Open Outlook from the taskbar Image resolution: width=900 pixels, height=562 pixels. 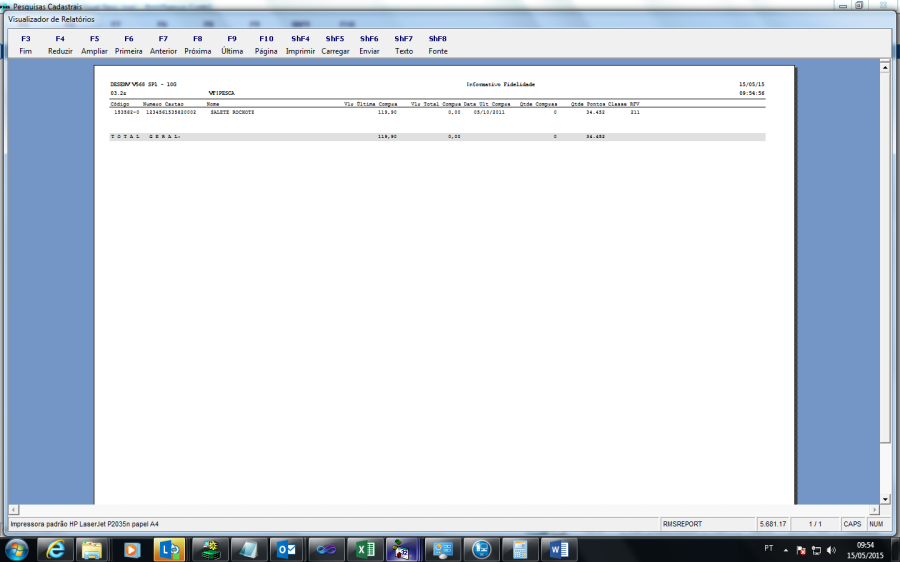pyautogui.click(x=286, y=550)
